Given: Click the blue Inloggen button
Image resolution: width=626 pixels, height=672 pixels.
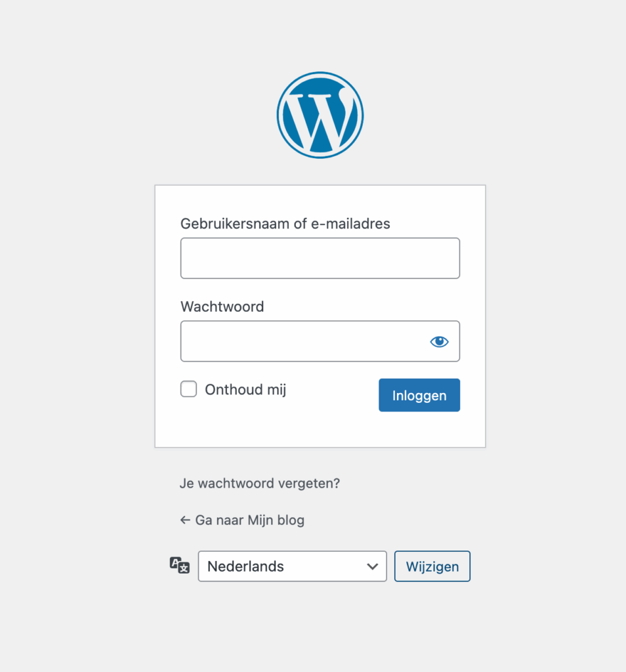Looking at the screenshot, I should coord(419,395).
